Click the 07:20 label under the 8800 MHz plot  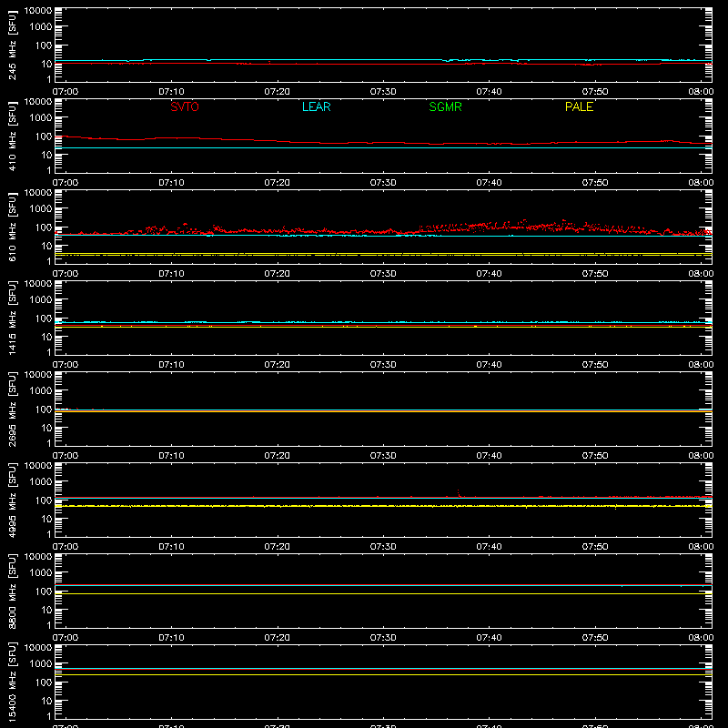(278, 638)
